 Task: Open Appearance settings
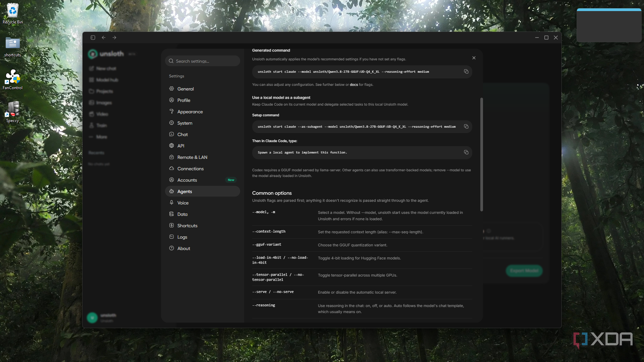(x=203, y=112)
